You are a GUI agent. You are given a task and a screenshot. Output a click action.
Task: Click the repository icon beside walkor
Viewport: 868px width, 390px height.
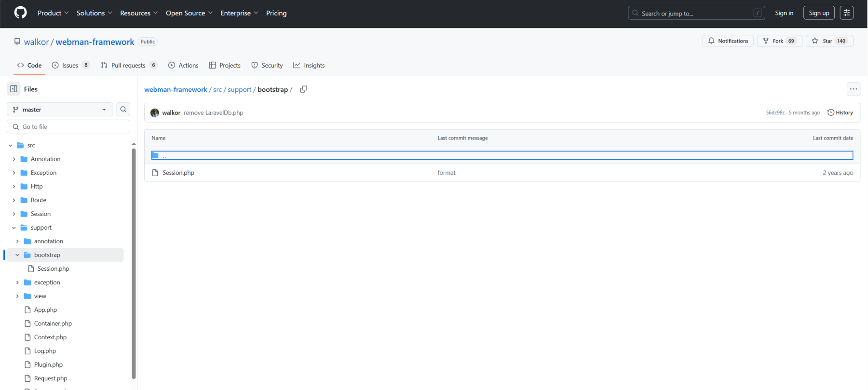17,42
